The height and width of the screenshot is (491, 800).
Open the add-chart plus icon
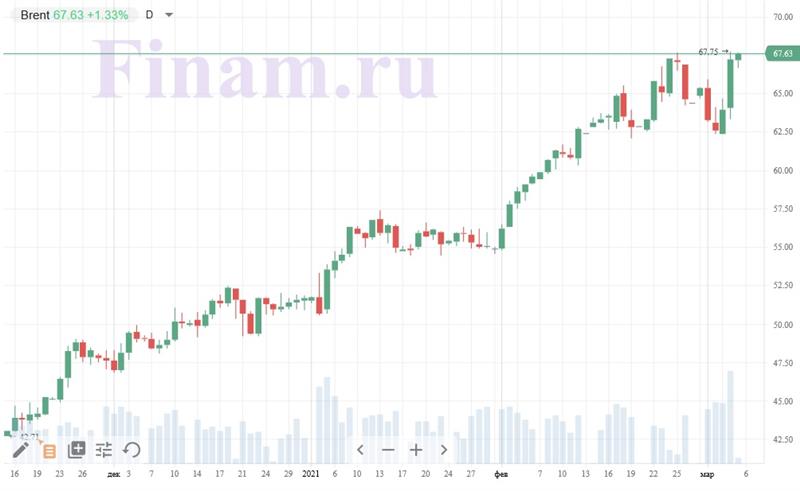[x=77, y=450]
